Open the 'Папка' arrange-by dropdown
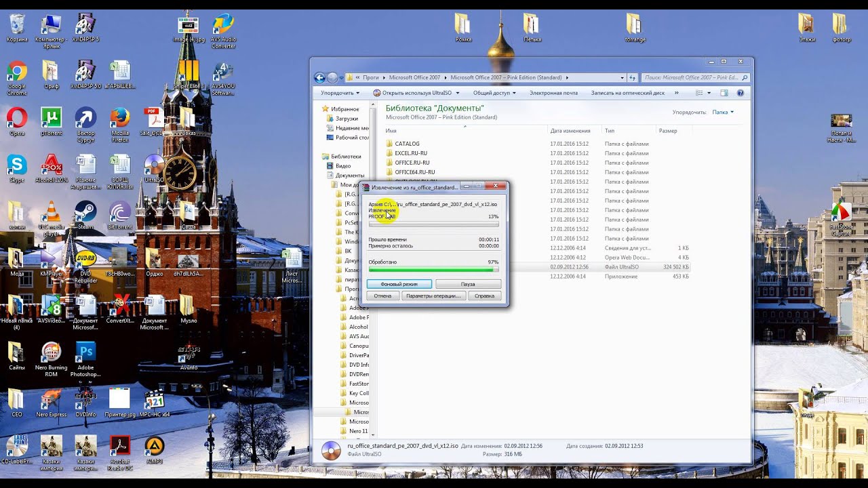The image size is (868, 488). (x=723, y=112)
